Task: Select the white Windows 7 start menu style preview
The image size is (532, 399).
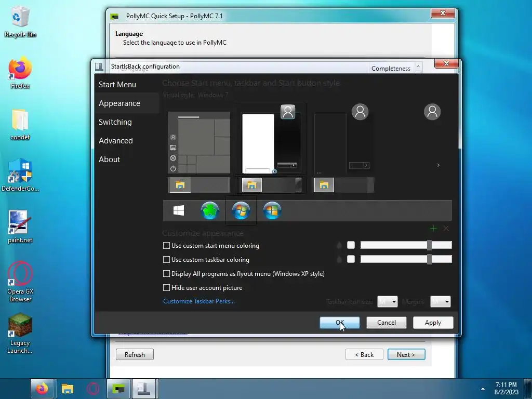Action: (x=271, y=139)
